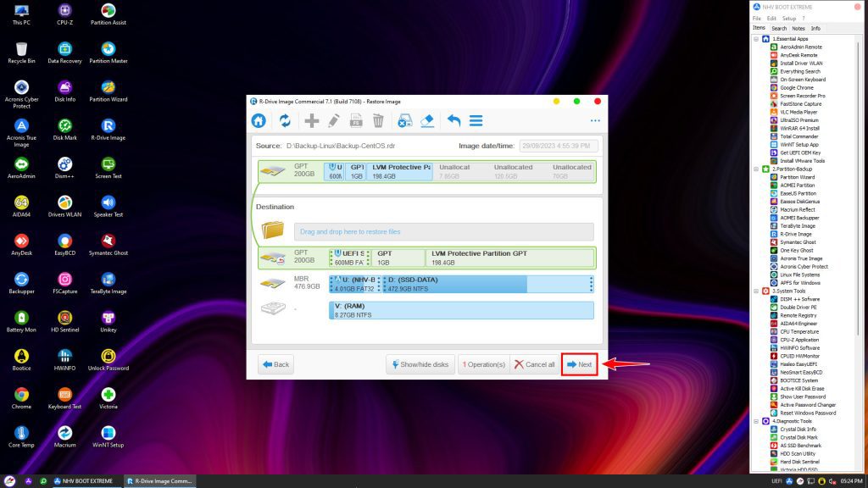The width and height of the screenshot is (868, 488).
Task: Click the Show/hide disks button
Action: click(x=420, y=364)
